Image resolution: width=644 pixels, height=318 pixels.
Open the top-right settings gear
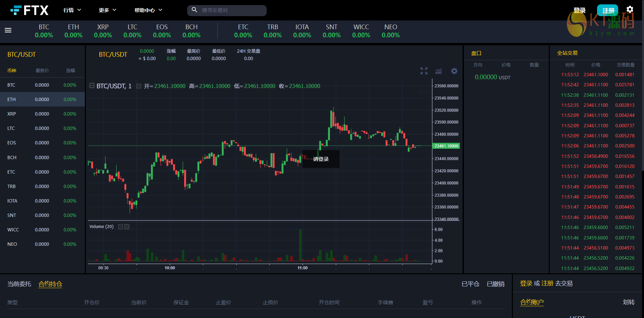[x=630, y=9]
